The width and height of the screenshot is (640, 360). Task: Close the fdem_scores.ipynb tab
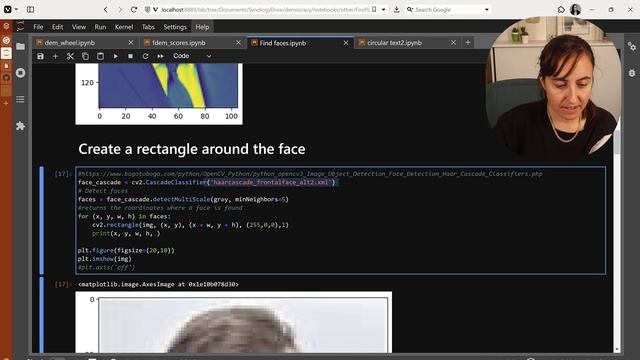click(238, 43)
